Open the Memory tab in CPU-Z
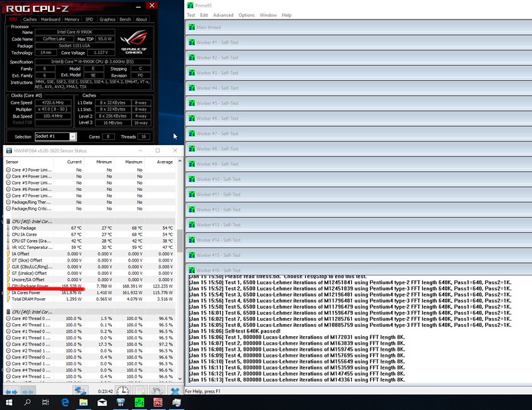Viewport: 532px width, 410px height. 72,19
